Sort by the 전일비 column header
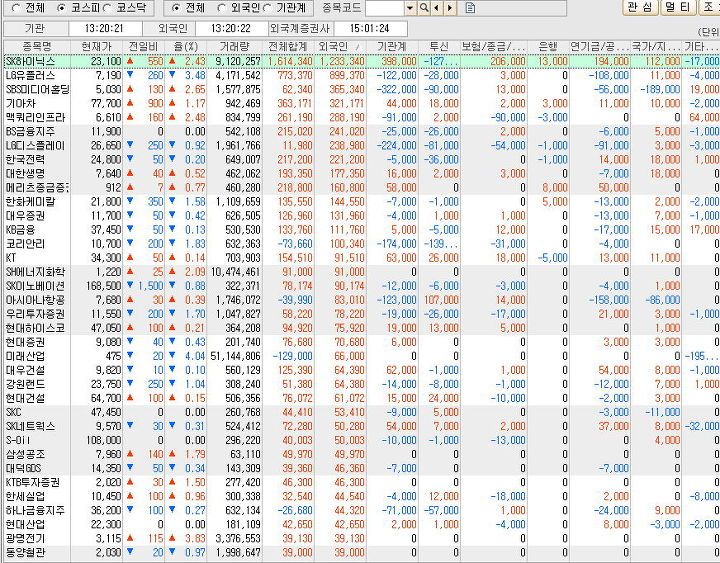This screenshot has height=563, width=720. tap(143, 46)
